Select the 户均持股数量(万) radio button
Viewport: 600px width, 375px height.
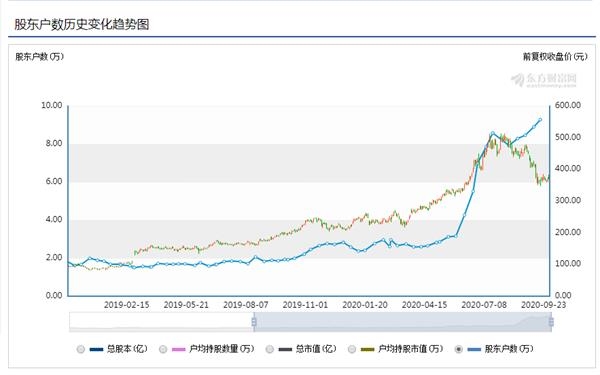163,349
